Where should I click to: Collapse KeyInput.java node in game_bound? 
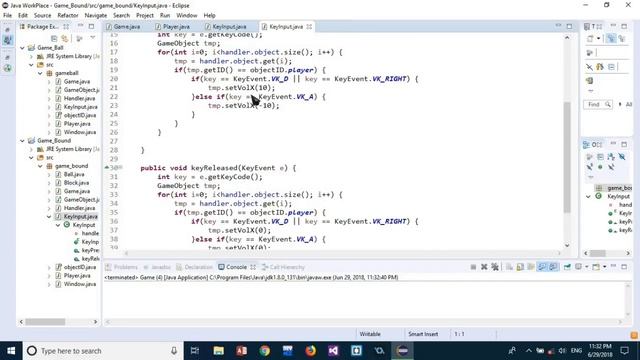click(x=49, y=216)
